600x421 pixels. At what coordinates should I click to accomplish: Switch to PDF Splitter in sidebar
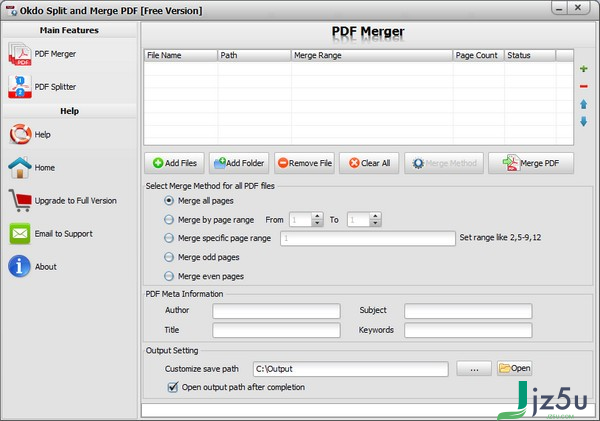55,87
